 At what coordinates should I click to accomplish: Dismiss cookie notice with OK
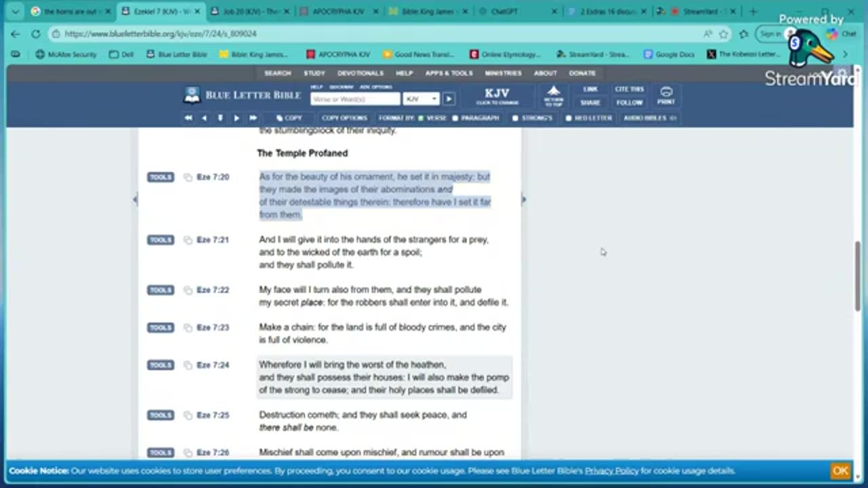[x=840, y=470]
